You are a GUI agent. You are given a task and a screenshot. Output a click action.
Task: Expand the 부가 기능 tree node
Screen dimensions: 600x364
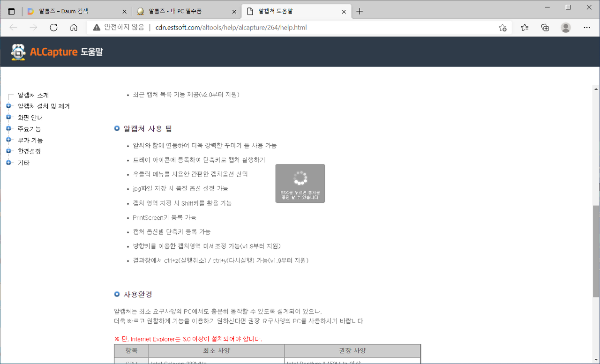[8, 140]
